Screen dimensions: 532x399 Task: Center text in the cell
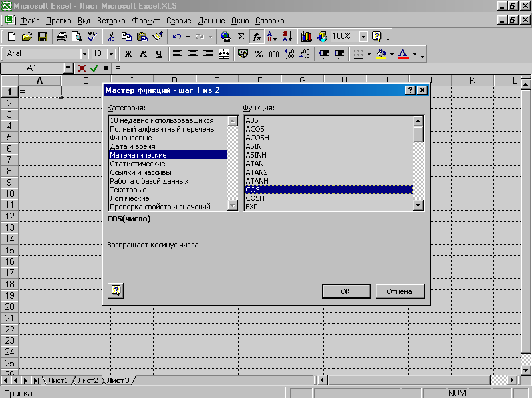click(x=193, y=54)
